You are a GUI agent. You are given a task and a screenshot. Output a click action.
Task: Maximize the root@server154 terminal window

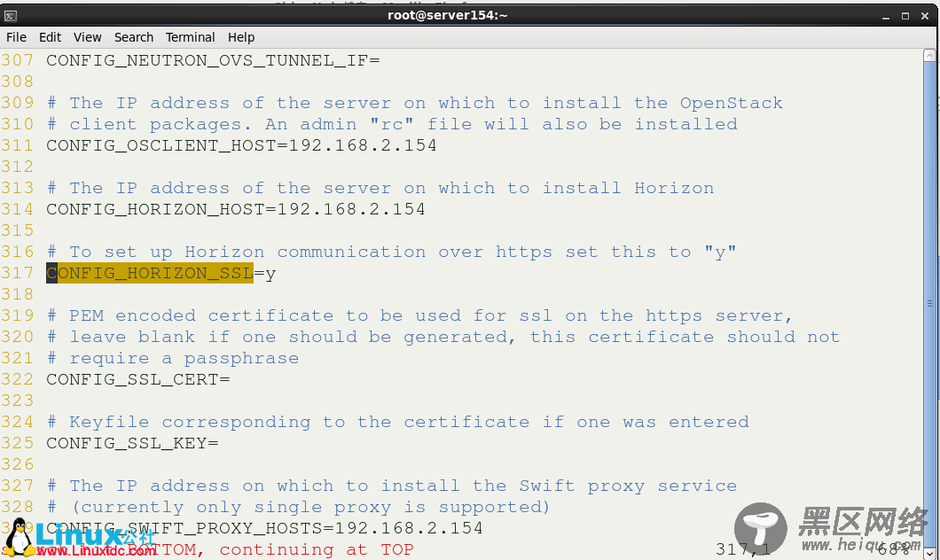point(905,16)
